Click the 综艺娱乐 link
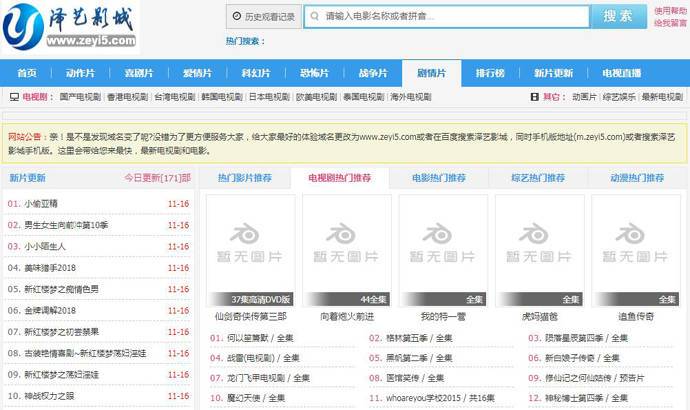 point(619,97)
